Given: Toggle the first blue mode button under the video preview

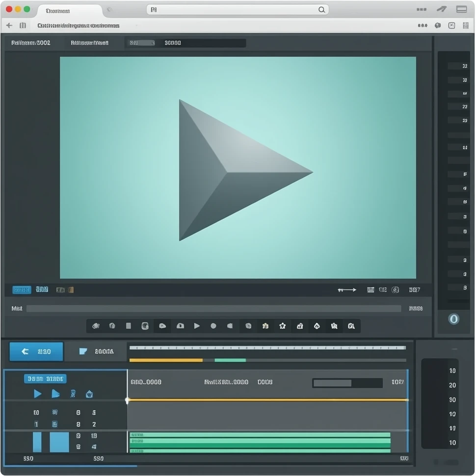Looking at the screenshot, I should [x=21, y=290].
